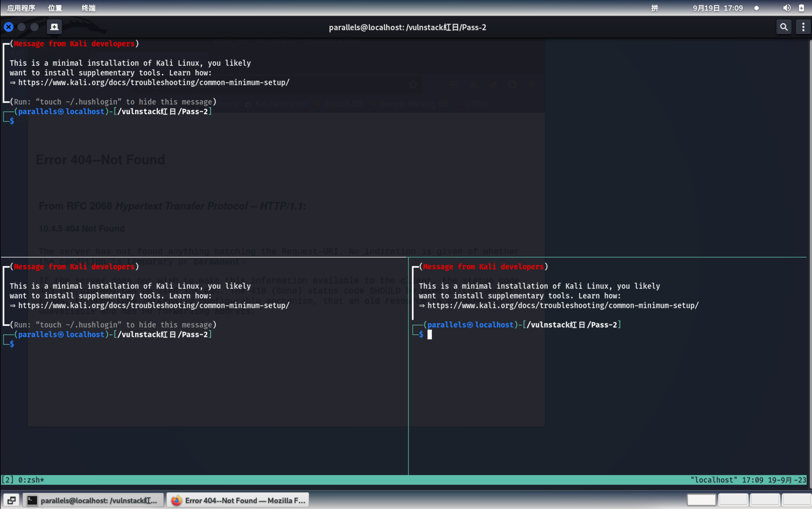812x509 pixels.
Task: Open the terminal three-dot menu
Action: (803, 27)
